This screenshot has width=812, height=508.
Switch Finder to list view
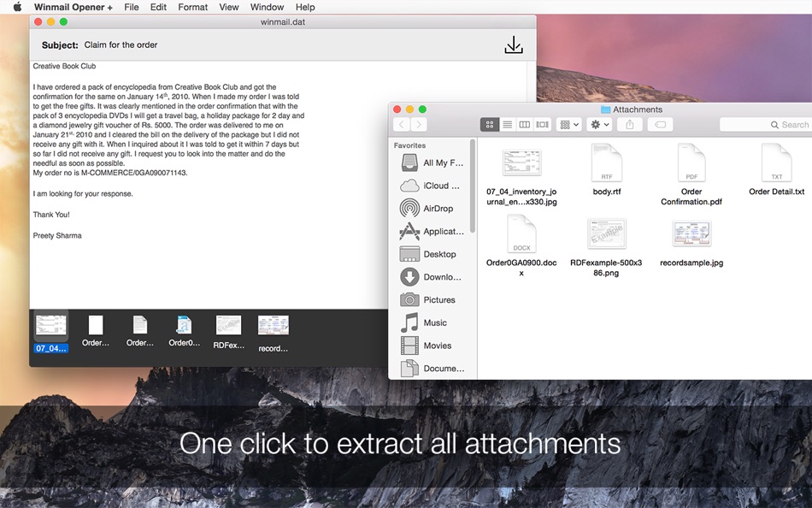tap(508, 124)
